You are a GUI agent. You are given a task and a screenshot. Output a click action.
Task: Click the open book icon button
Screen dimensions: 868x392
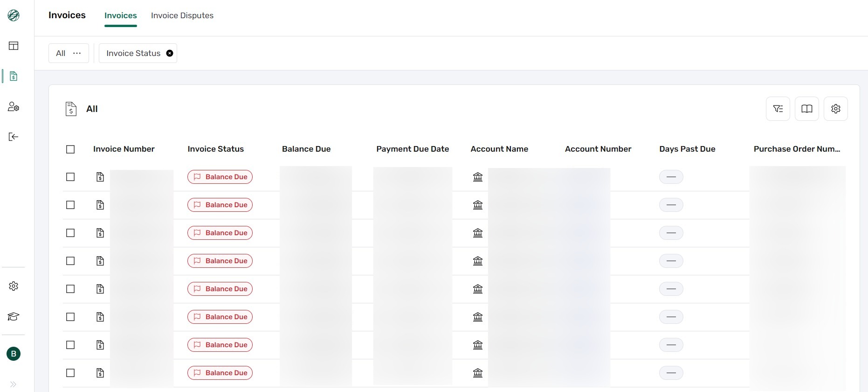click(807, 109)
